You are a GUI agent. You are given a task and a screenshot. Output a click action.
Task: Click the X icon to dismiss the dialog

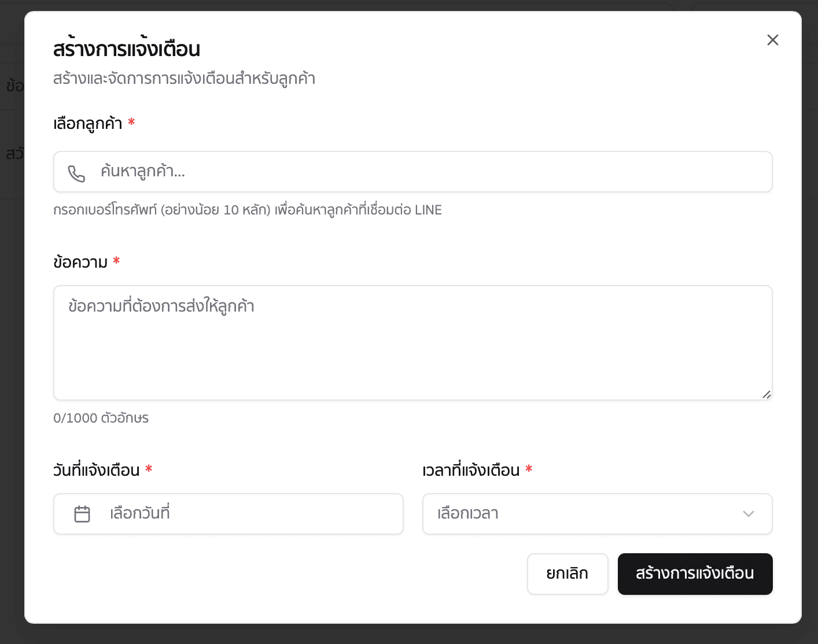[x=773, y=40]
